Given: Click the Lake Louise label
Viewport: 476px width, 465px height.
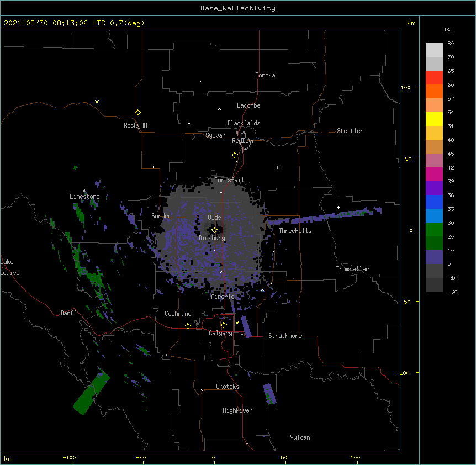Looking at the screenshot, I should click(x=10, y=267).
